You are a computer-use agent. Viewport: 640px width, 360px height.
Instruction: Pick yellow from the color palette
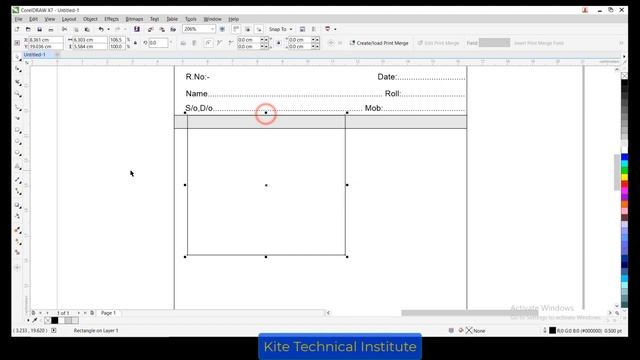[x=624, y=178]
